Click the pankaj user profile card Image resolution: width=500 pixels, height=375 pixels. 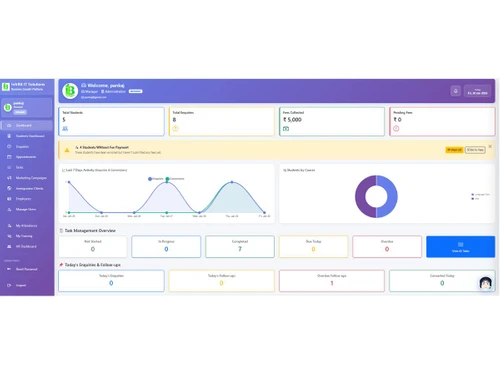point(27,107)
